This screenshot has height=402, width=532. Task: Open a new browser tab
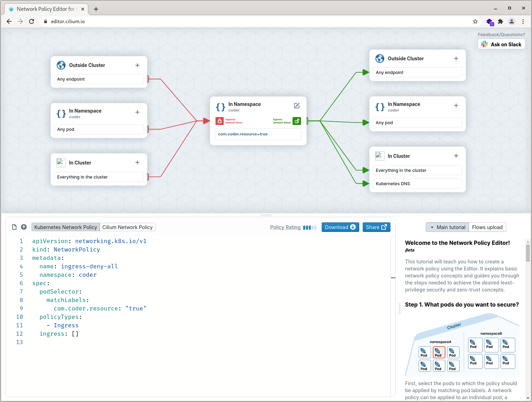coord(96,9)
